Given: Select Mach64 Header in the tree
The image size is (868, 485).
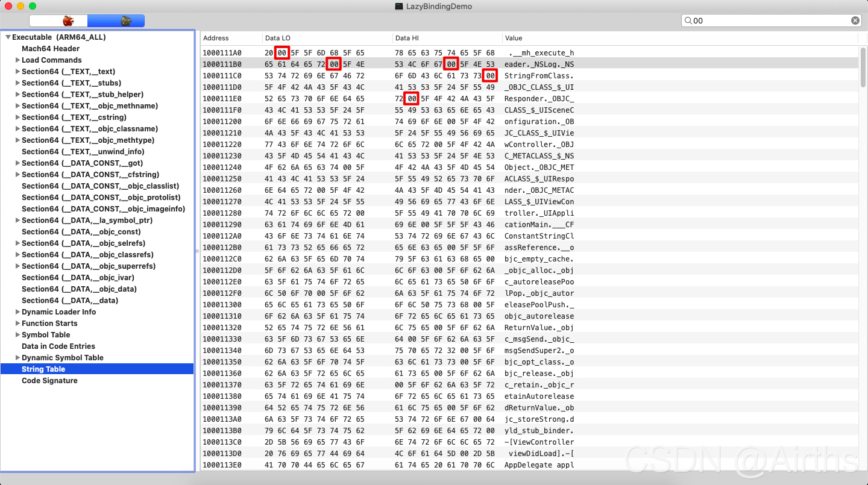Looking at the screenshot, I should (51, 49).
